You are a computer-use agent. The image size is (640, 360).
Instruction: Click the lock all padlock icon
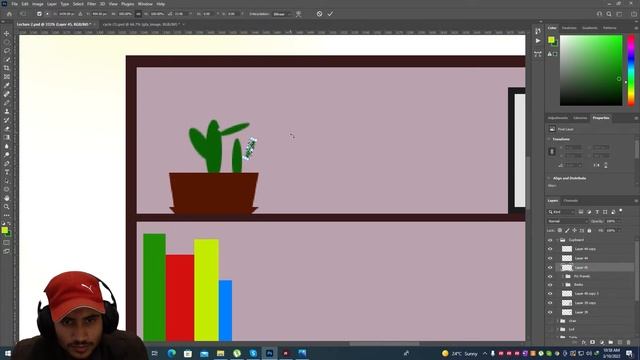tap(589, 231)
